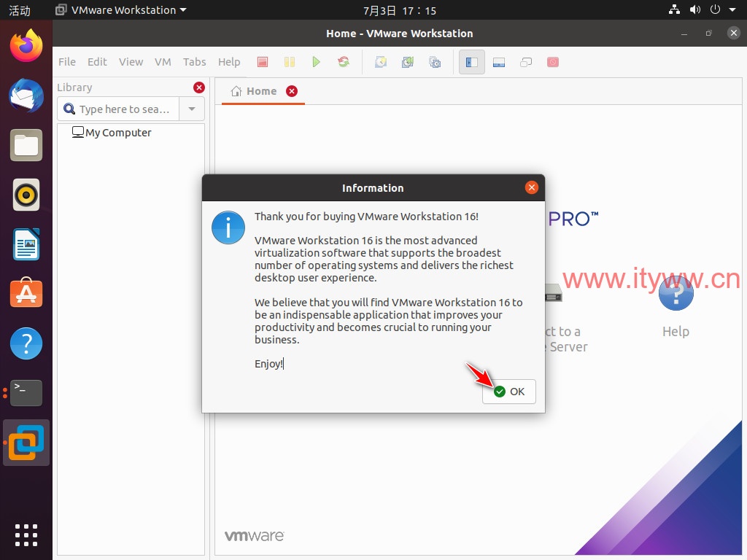
Task: Open Thunderbird mail from the dock
Action: tap(26, 96)
